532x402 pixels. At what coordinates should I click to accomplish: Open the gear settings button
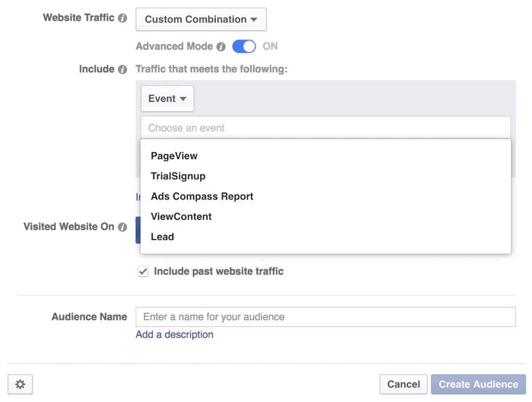20,384
